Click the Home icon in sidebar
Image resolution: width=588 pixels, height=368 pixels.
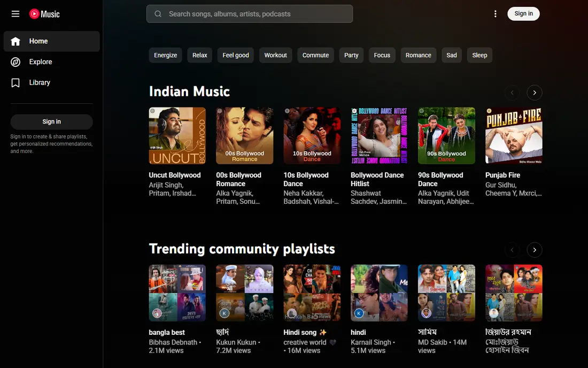pos(16,41)
